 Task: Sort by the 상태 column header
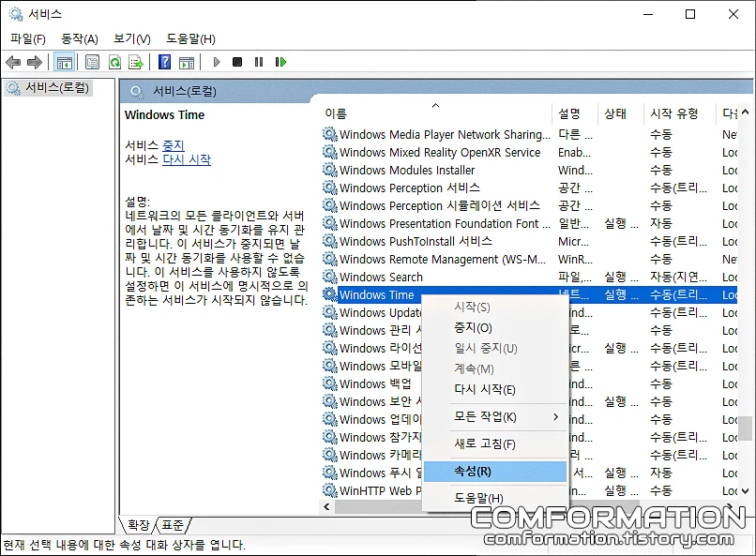tap(621, 113)
